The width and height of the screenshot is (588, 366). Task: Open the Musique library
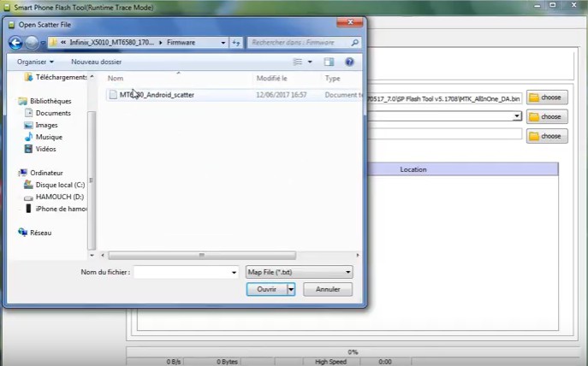[x=48, y=137]
